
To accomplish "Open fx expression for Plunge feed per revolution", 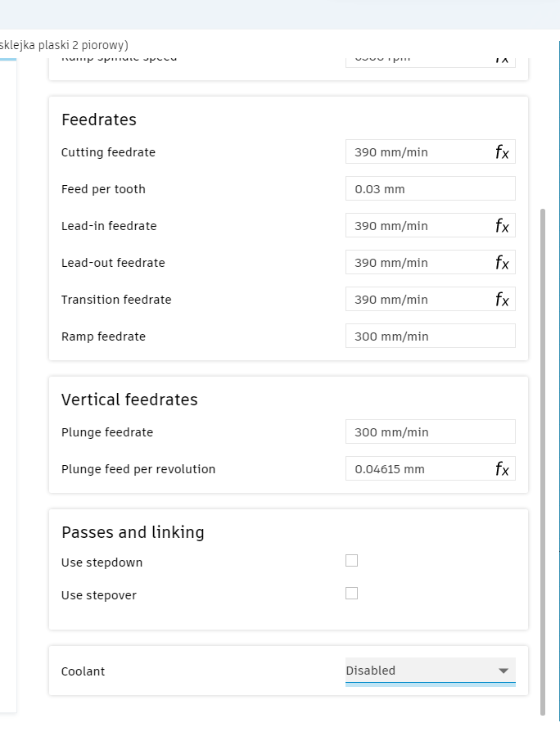I will click(502, 468).
